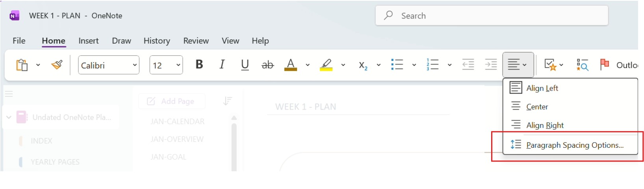Click the Format Painter brush icon

[x=57, y=65]
